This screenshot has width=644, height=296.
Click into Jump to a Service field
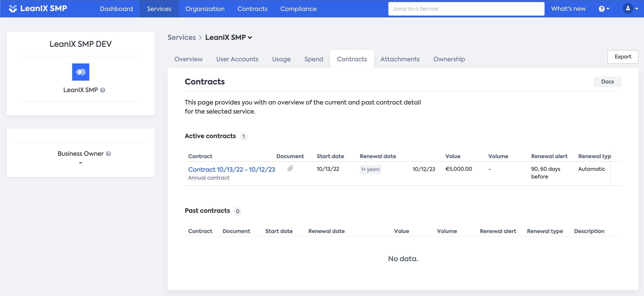click(466, 9)
